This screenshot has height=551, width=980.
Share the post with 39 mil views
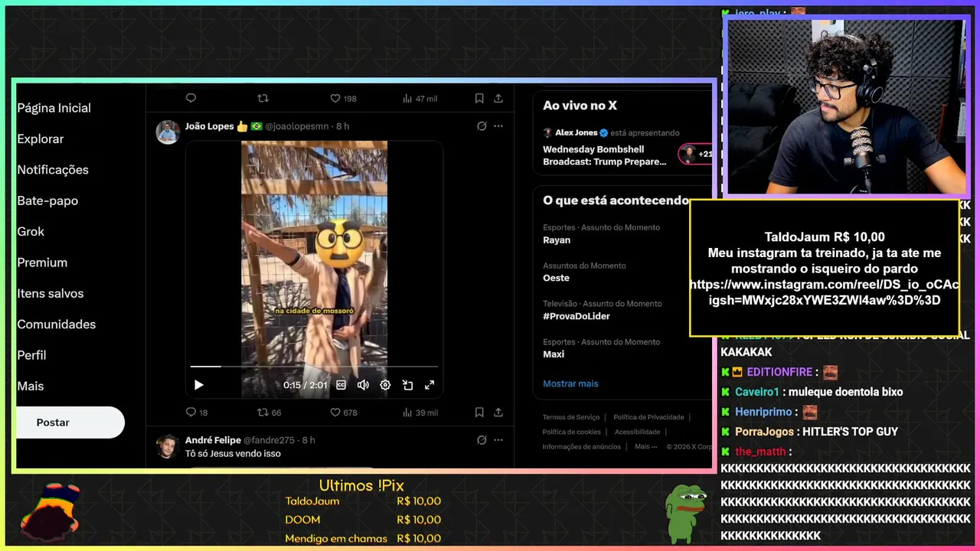(498, 412)
